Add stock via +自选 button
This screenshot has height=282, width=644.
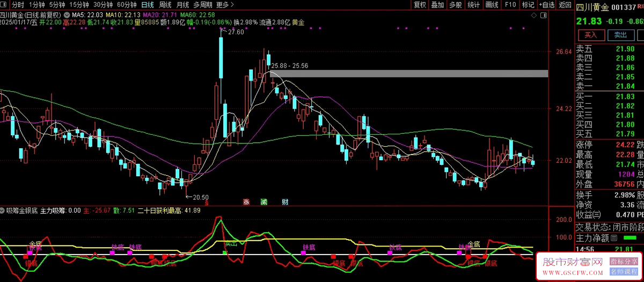pos(546,5)
